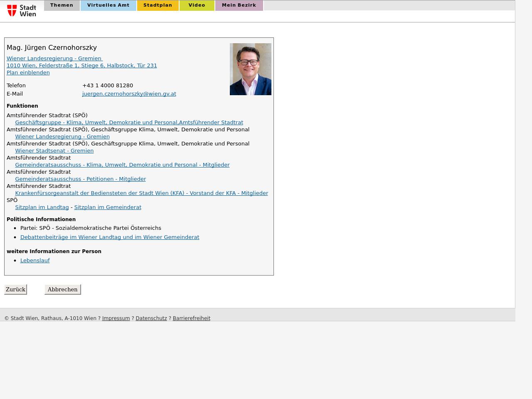The height and width of the screenshot is (399, 532).
Task: Open the Krankenfürsorgeanstalt KFA Vorstand link
Action: pos(141,193)
